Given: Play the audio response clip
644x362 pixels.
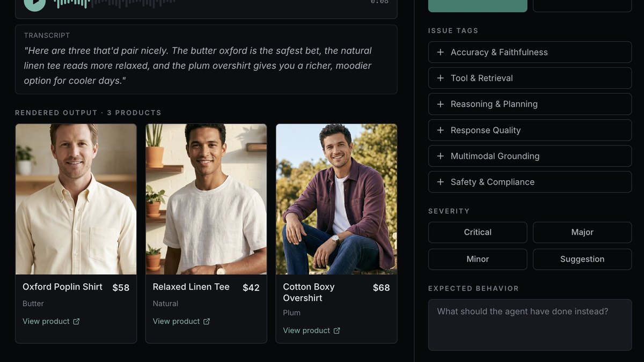Looking at the screenshot, I should click(x=35, y=3).
